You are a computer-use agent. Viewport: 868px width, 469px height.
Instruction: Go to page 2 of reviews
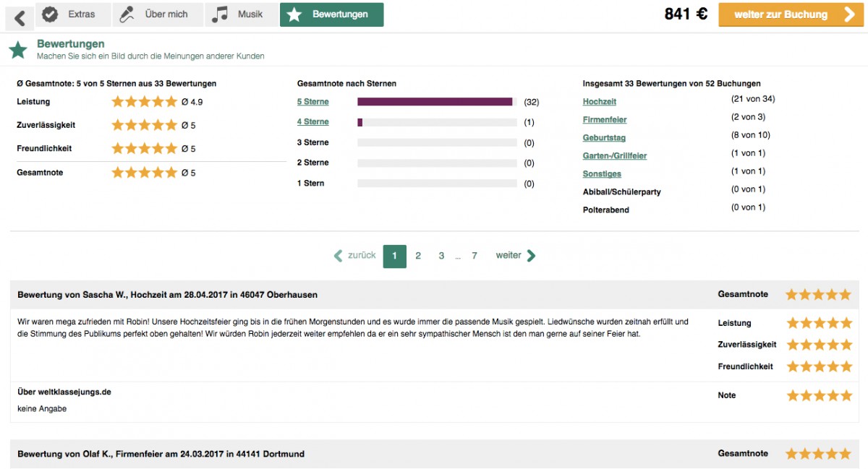tap(418, 256)
